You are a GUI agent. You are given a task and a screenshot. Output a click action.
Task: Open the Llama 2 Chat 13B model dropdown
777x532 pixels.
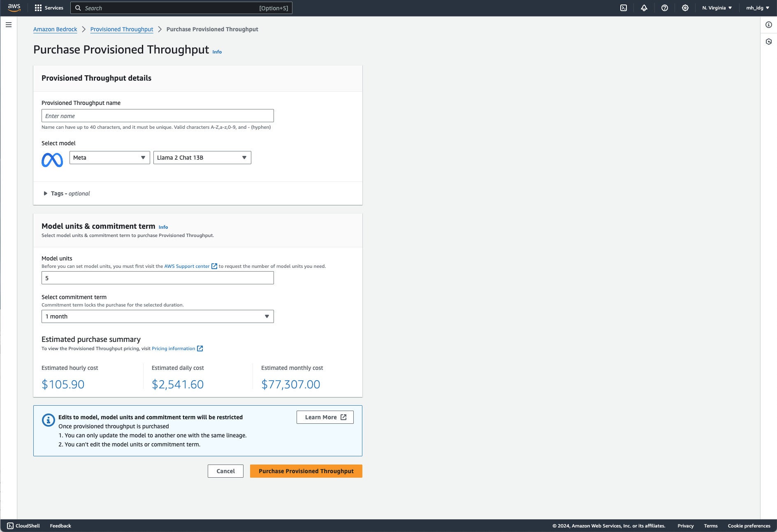coord(202,158)
